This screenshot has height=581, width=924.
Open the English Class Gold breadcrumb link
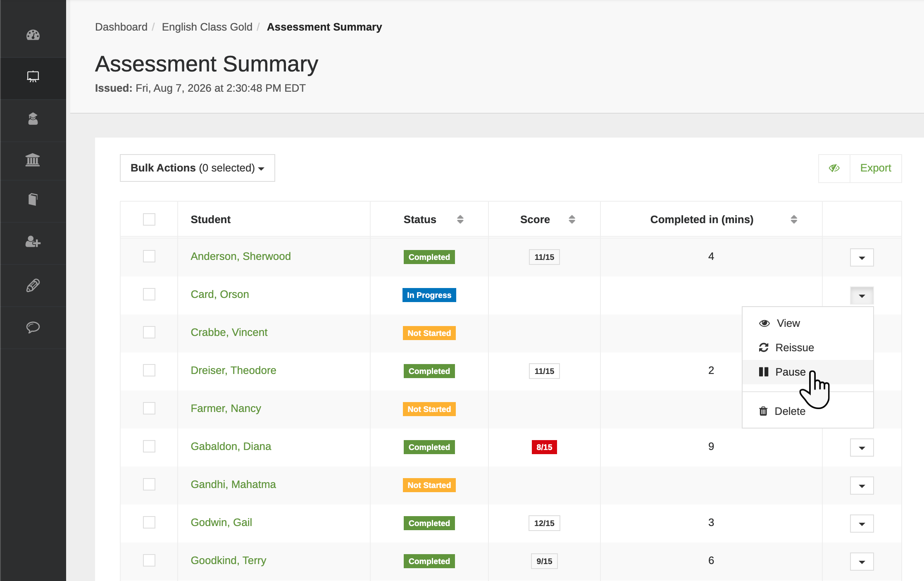[x=207, y=27]
